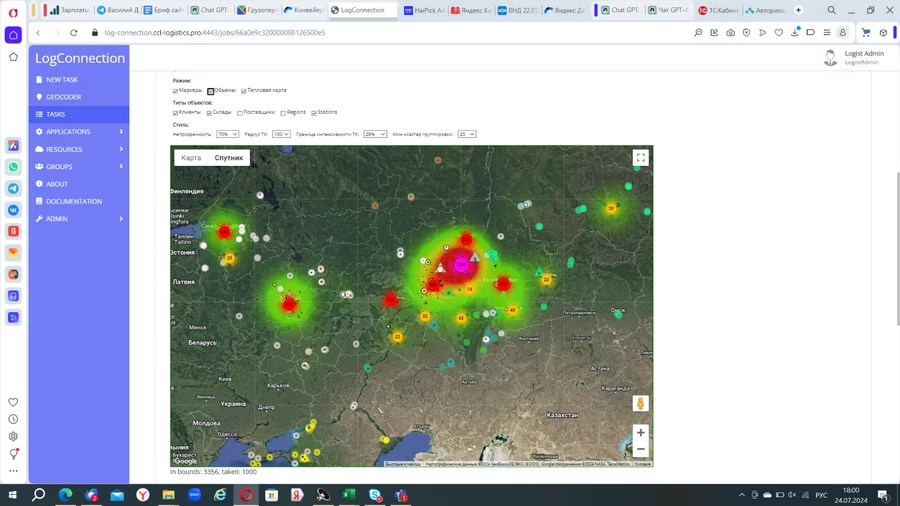The height and width of the screenshot is (506, 900).
Task: Open the Непрозрачность 70% dropdown
Action: pos(227,134)
